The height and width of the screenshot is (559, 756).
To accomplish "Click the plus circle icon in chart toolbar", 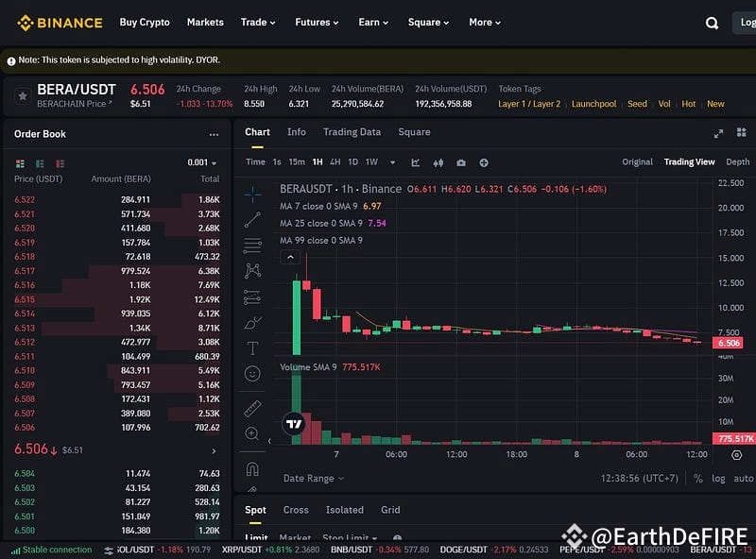I will click(484, 162).
